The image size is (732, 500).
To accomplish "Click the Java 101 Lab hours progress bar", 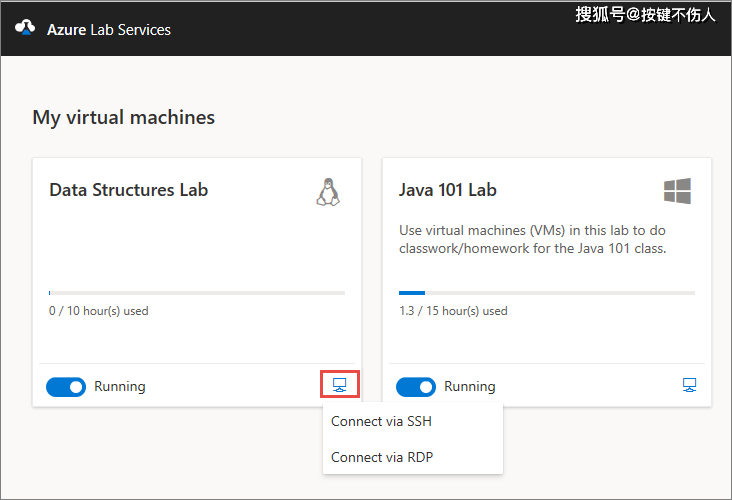I will click(546, 293).
